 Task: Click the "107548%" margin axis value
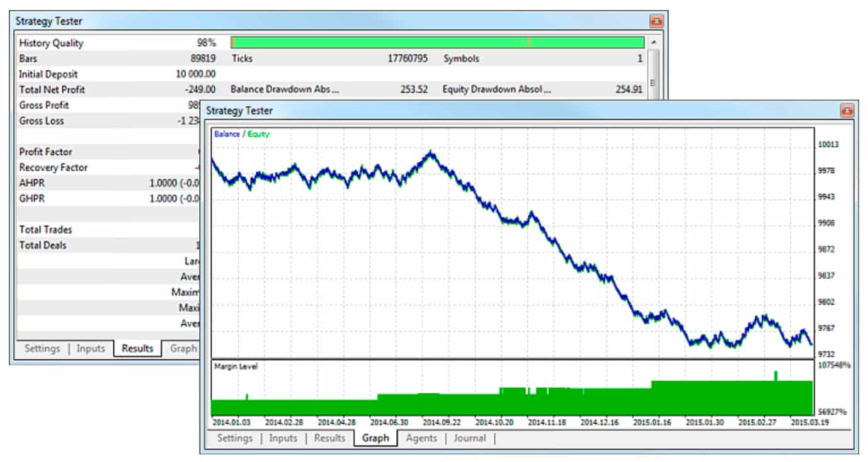point(834,365)
